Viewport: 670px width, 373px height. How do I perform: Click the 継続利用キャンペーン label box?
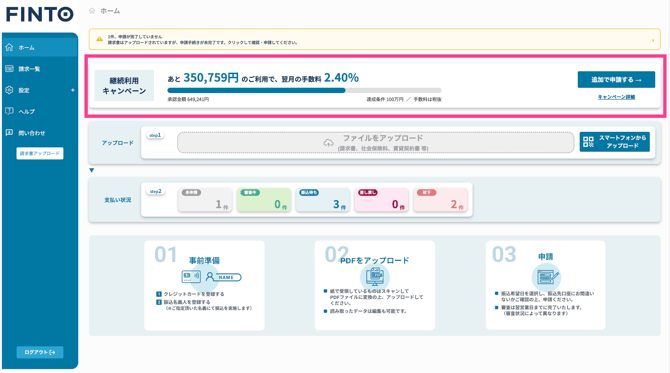pyautogui.click(x=124, y=85)
